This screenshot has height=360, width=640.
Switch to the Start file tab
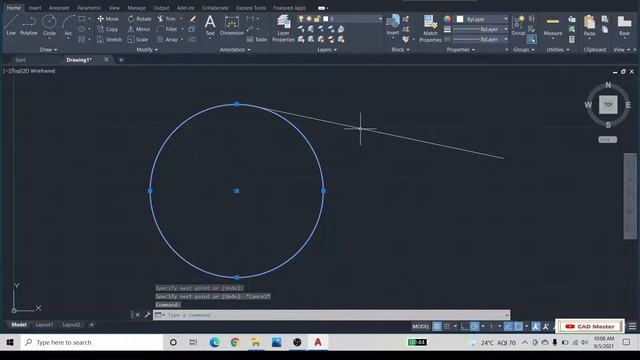(x=20, y=60)
